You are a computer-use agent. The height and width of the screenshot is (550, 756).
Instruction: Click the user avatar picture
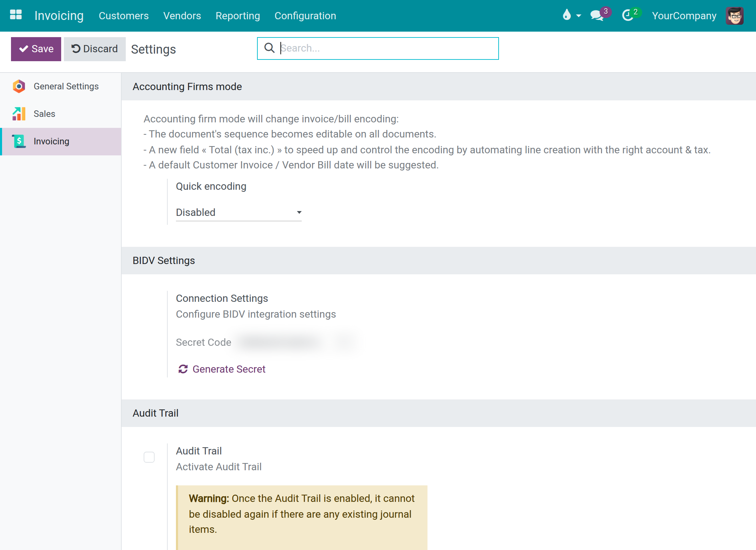click(735, 15)
